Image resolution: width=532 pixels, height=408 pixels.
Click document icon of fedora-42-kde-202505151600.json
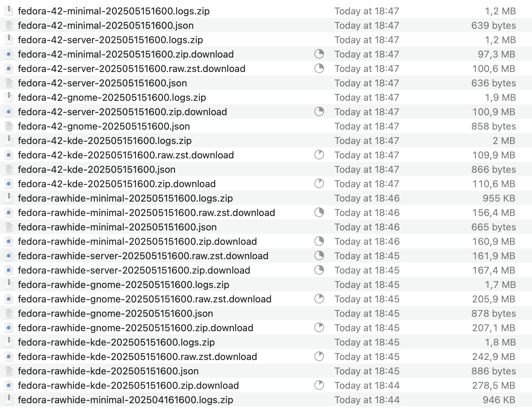(9, 169)
